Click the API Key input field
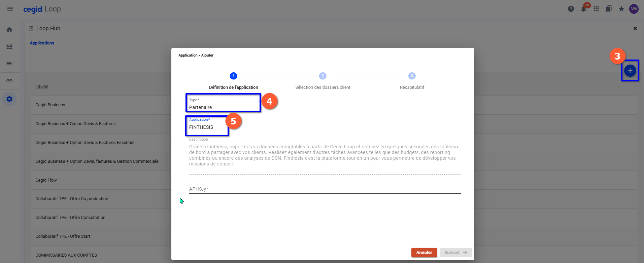The width and height of the screenshot is (644, 263). tap(325, 189)
